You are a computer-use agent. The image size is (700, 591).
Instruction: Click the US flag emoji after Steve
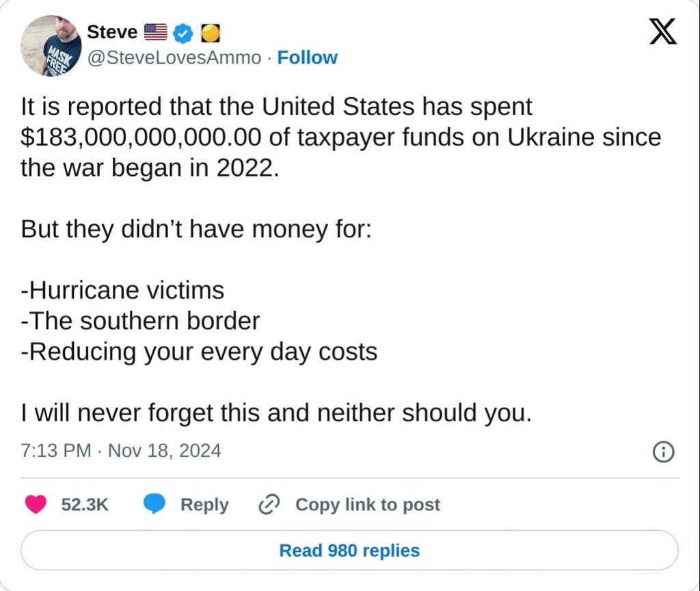[156, 32]
